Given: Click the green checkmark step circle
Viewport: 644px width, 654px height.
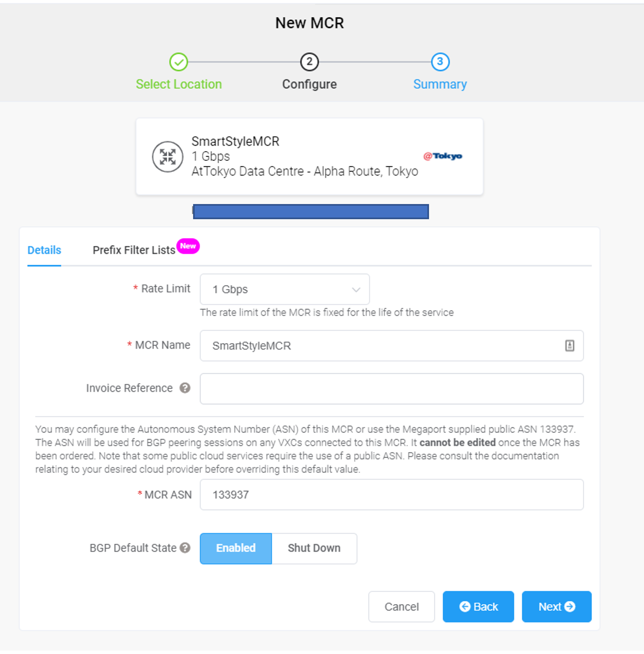Looking at the screenshot, I should (178, 62).
